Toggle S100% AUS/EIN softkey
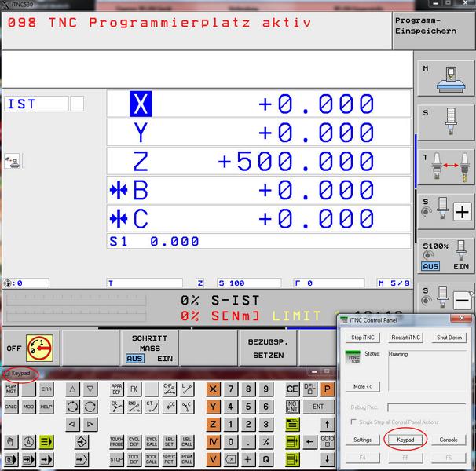The width and height of the screenshot is (476, 471). click(445, 256)
